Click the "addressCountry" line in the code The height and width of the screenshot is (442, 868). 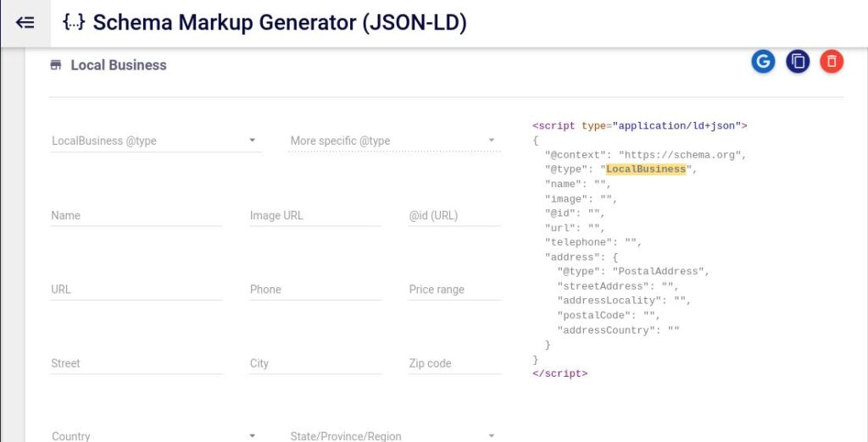tap(618, 330)
